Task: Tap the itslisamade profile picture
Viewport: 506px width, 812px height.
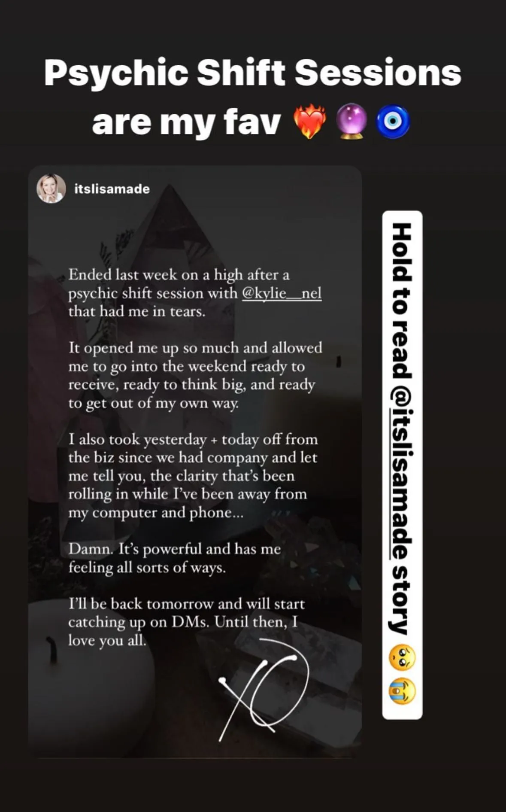Action: point(51,189)
